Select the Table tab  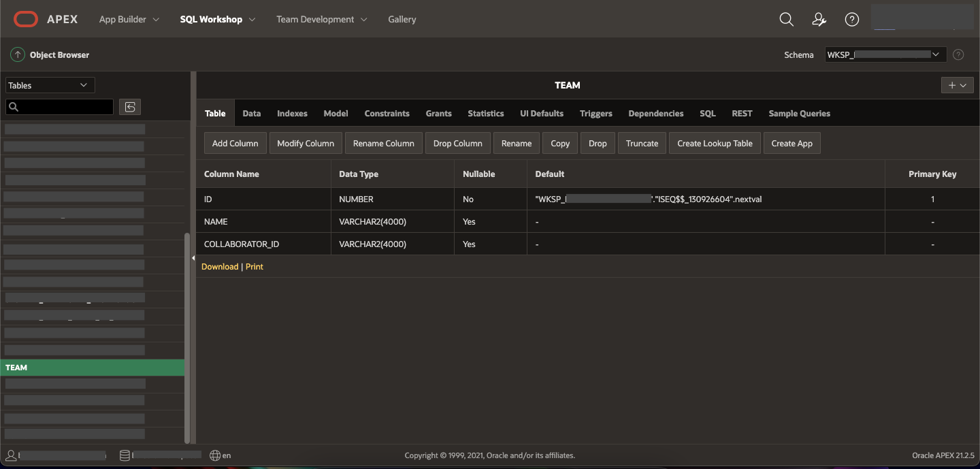click(215, 113)
